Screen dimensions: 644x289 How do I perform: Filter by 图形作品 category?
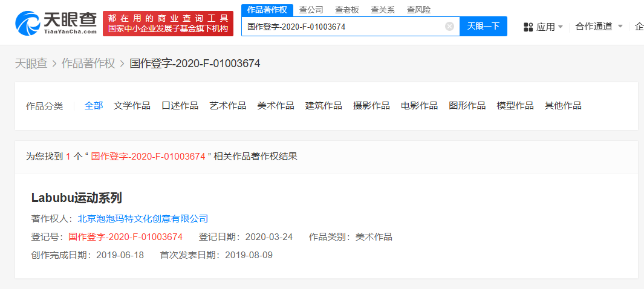click(467, 105)
